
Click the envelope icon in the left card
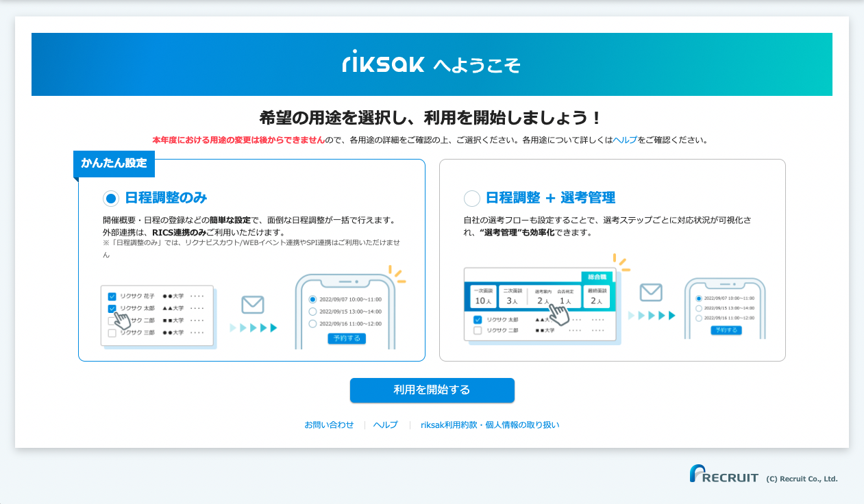[253, 305]
